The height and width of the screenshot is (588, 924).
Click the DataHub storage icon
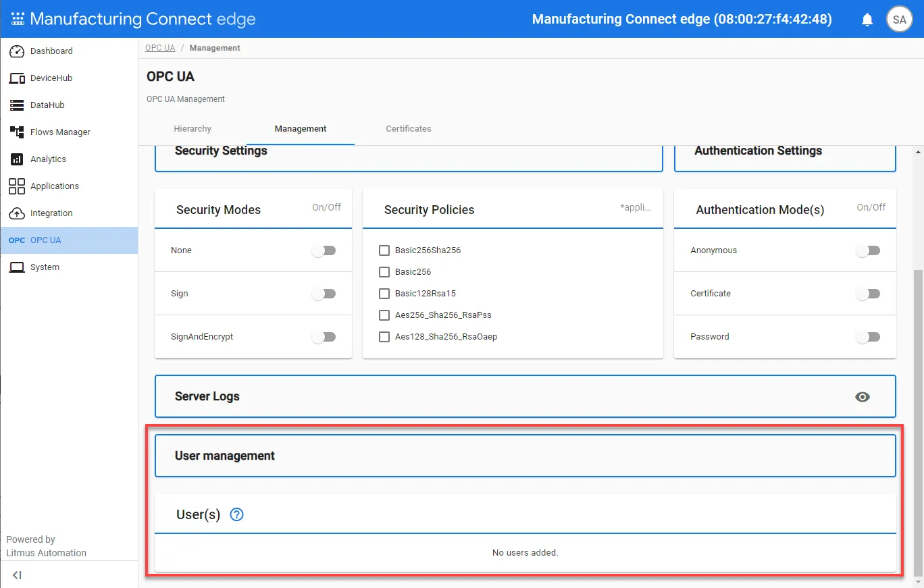click(17, 105)
